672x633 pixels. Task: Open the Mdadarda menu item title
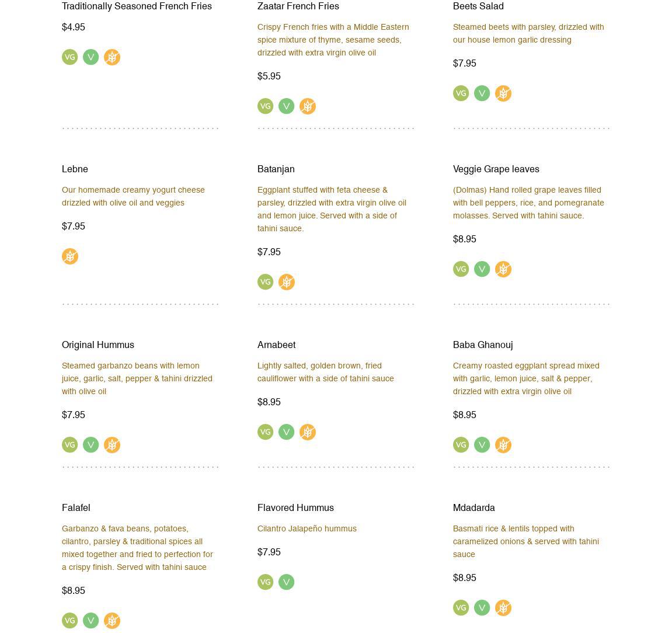coord(473,507)
